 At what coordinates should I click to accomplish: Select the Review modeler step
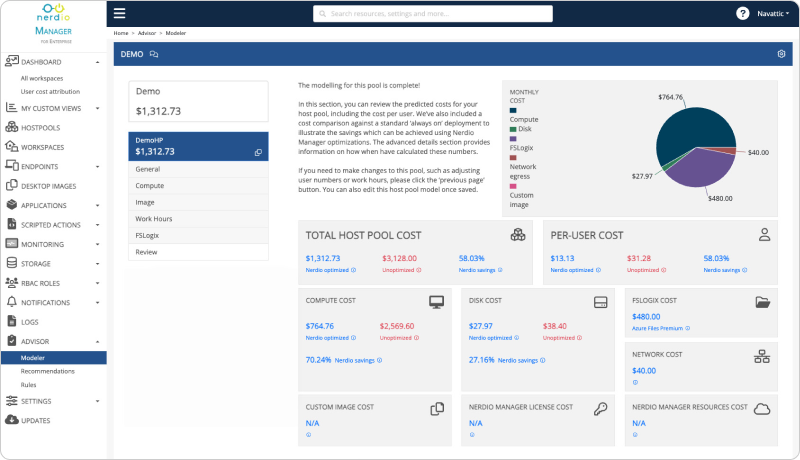198,252
